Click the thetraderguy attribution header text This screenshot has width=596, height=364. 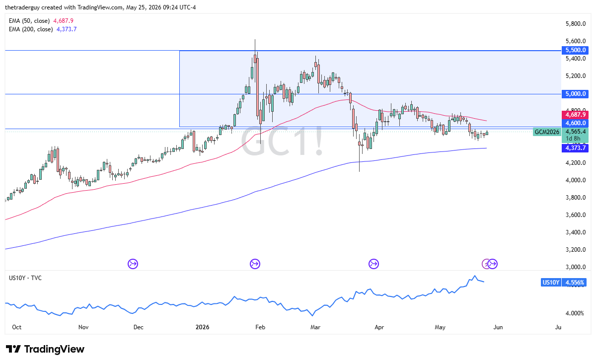click(100, 7)
